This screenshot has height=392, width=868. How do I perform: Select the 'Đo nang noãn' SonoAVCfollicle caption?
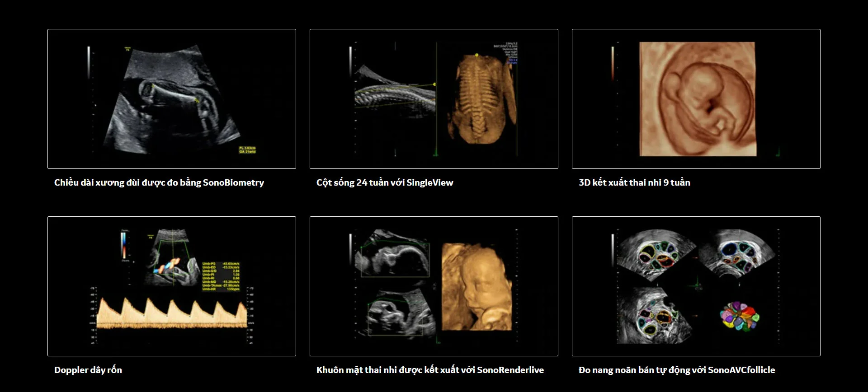pyautogui.click(x=676, y=370)
